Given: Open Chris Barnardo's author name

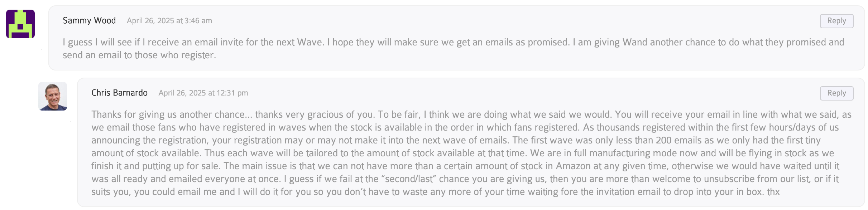Looking at the screenshot, I should pos(119,93).
